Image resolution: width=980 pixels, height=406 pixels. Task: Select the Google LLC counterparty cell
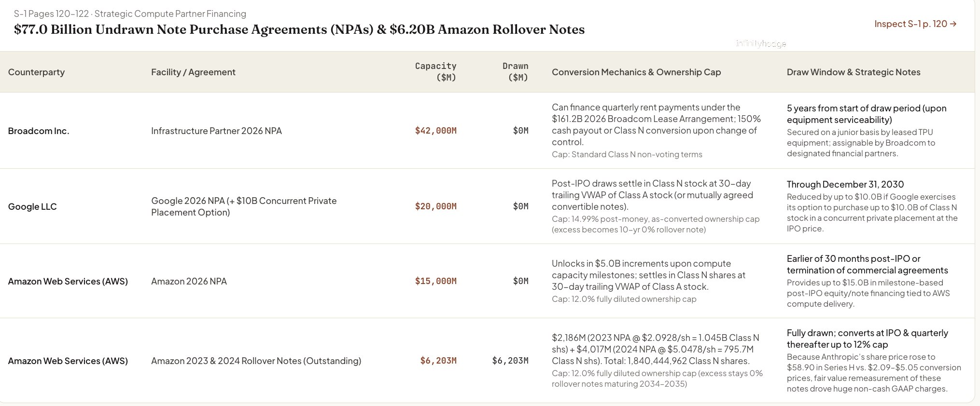(x=32, y=206)
